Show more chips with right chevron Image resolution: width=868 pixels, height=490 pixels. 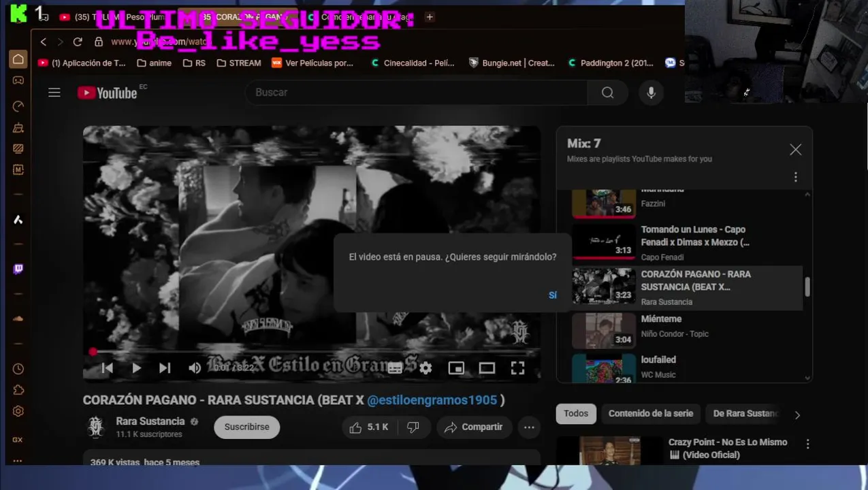pos(797,414)
